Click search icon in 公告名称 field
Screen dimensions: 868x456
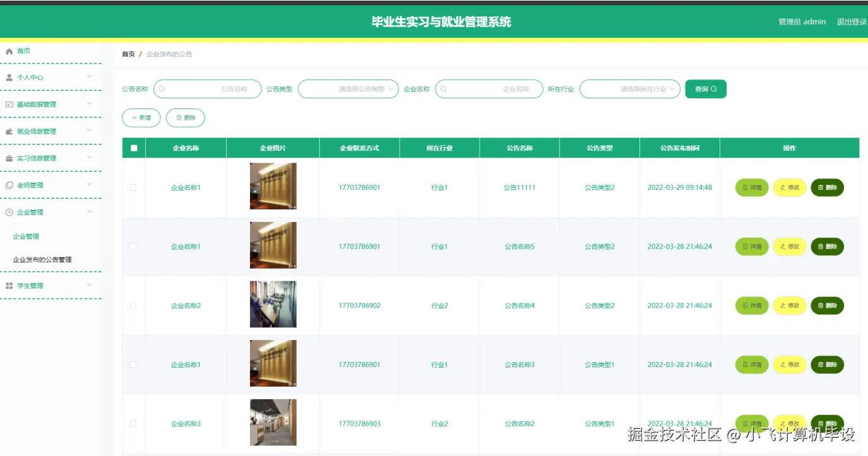[162, 89]
